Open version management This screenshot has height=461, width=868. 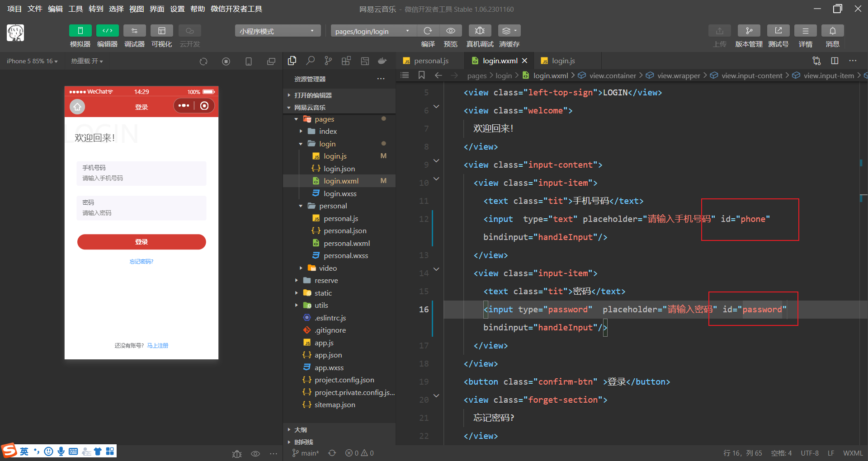[x=749, y=30]
